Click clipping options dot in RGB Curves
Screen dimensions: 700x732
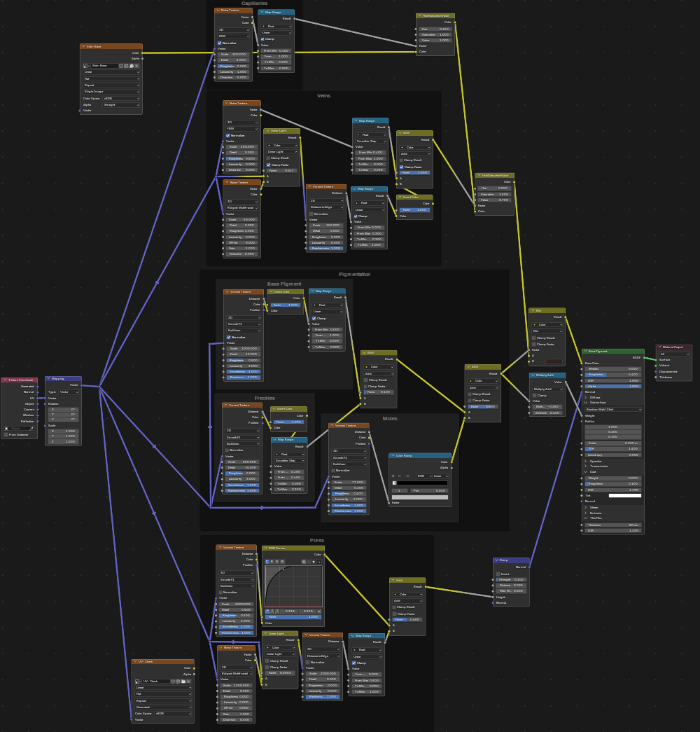314,562
